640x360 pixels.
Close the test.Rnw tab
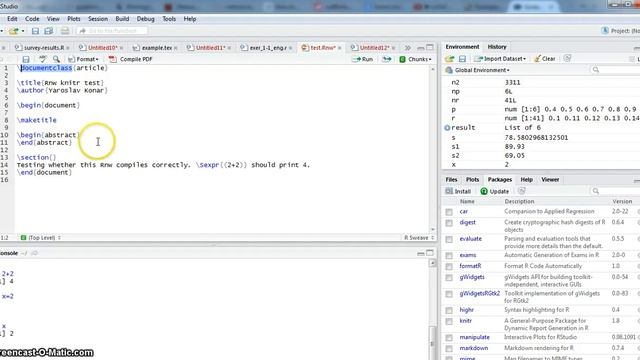339,48
